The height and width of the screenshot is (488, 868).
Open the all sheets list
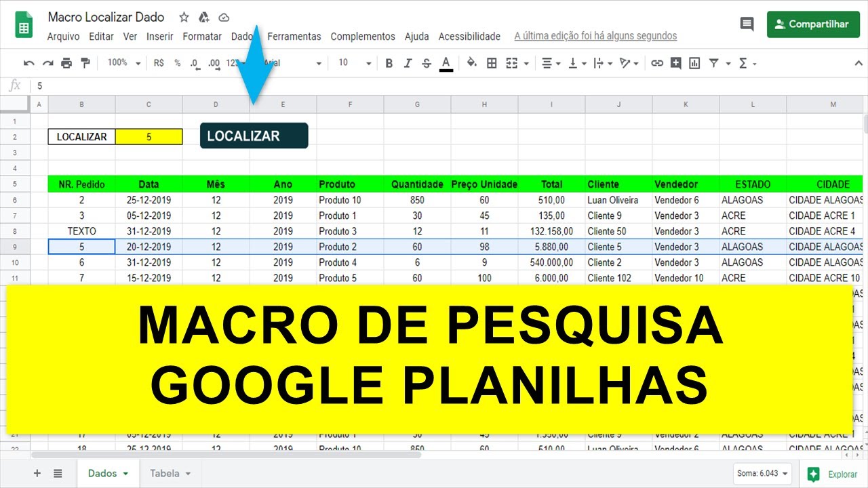tap(58, 474)
